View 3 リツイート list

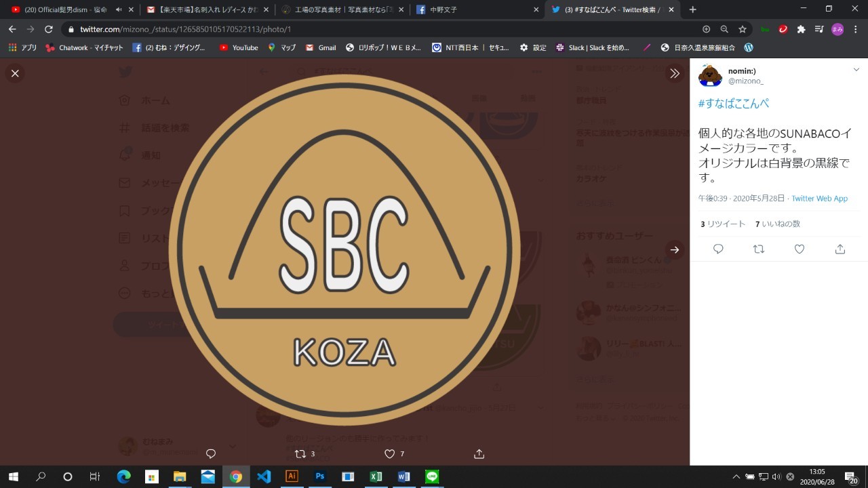click(x=723, y=224)
